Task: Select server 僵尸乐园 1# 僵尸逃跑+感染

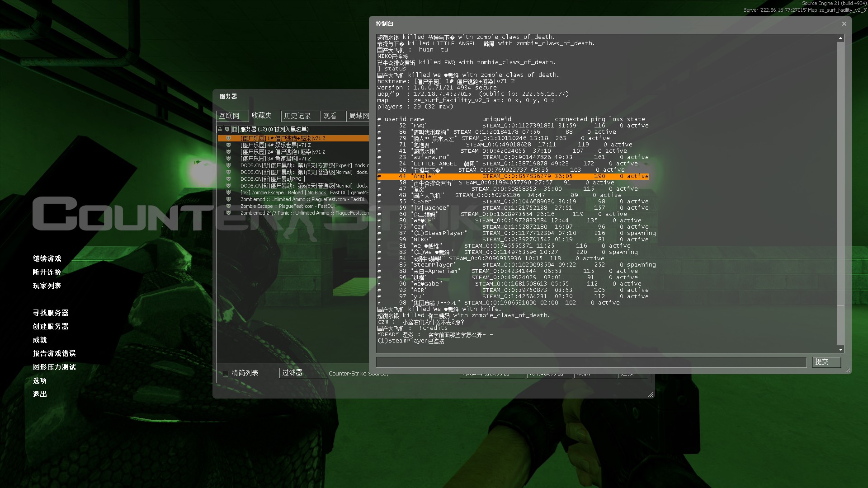Action: pyautogui.click(x=293, y=138)
